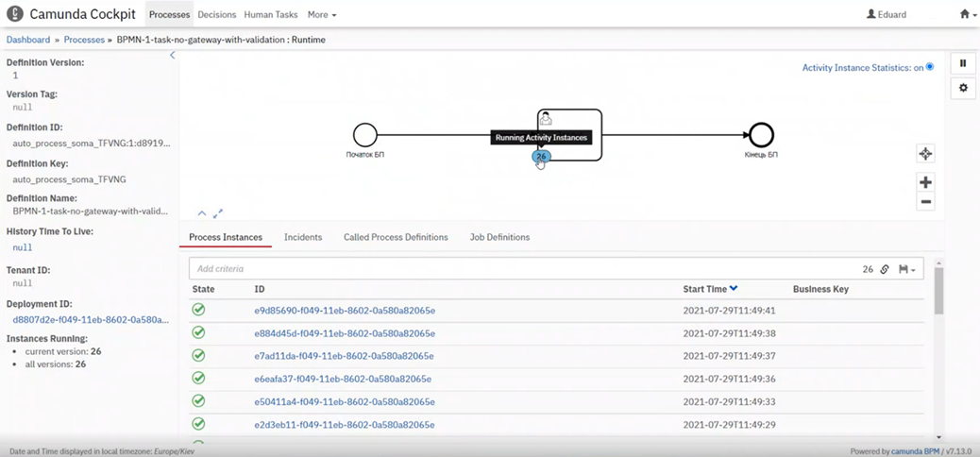Click Definition Key auto_process_soma_TFVNG value
Screen dimensions: 980x457
click(69, 179)
